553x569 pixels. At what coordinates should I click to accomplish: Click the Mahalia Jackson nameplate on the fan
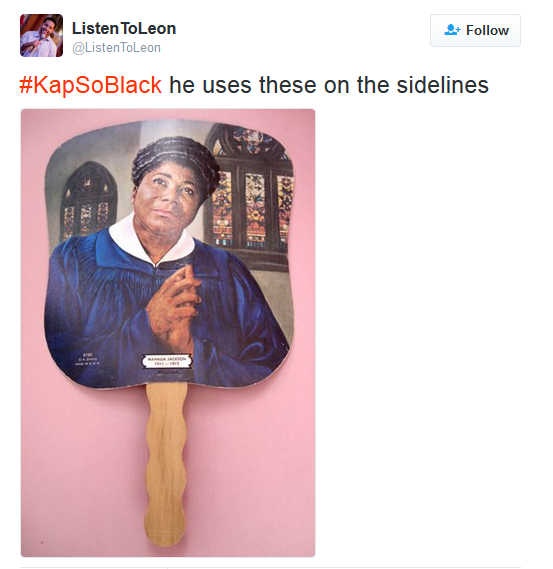(167, 361)
